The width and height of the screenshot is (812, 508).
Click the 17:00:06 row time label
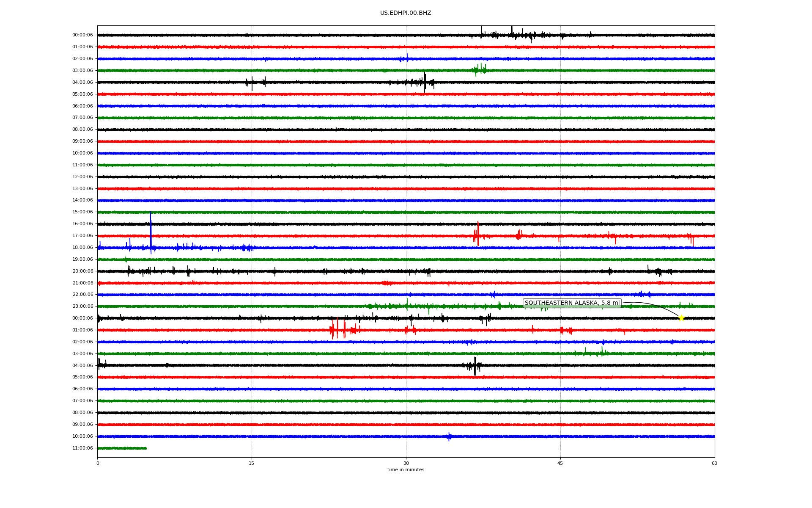(x=82, y=236)
